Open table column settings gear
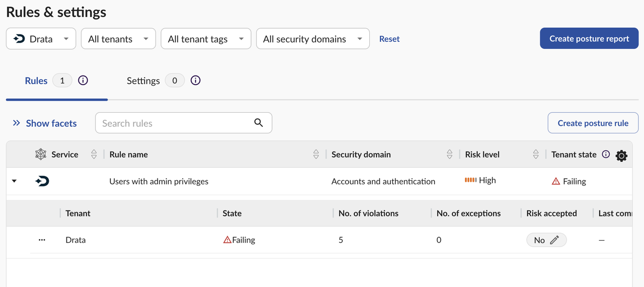The width and height of the screenshot is (644, 287). click(x=621, y=156)
